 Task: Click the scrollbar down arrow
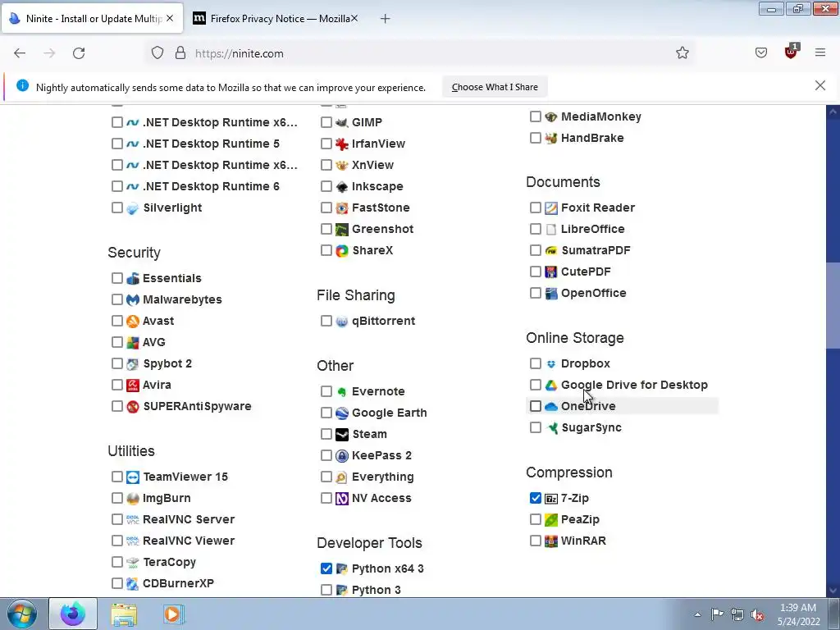(x=833, y=591)
